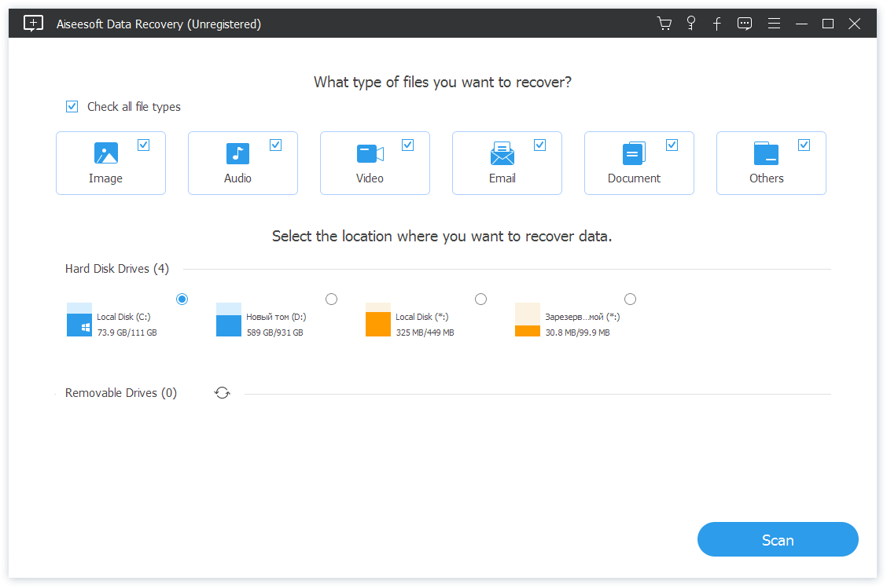Click the Local Disk (C:) drive icon
The width and height of the screenshot is (887, 588).
[x=79, y=320]
